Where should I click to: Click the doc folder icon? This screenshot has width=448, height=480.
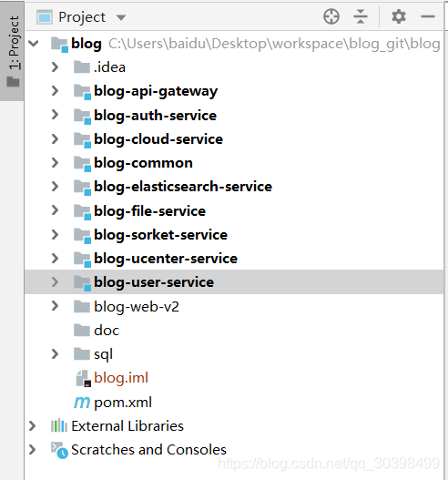click(82, 331)
